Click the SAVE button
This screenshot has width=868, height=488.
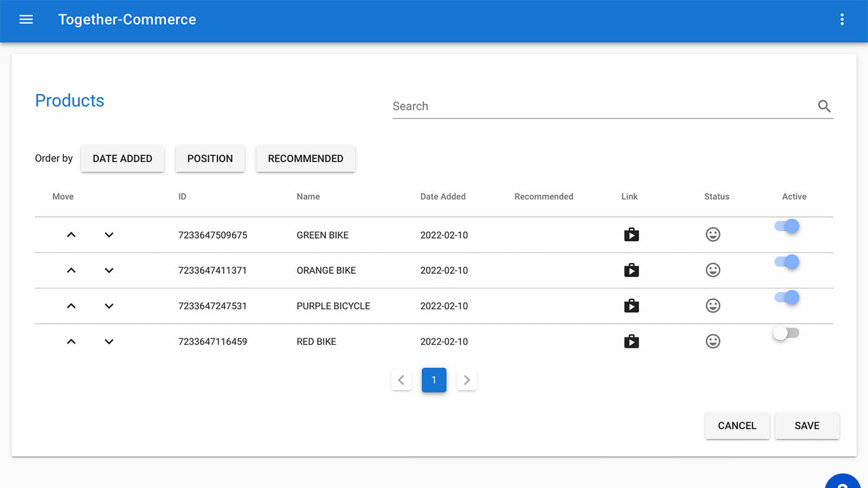point(807,426)
